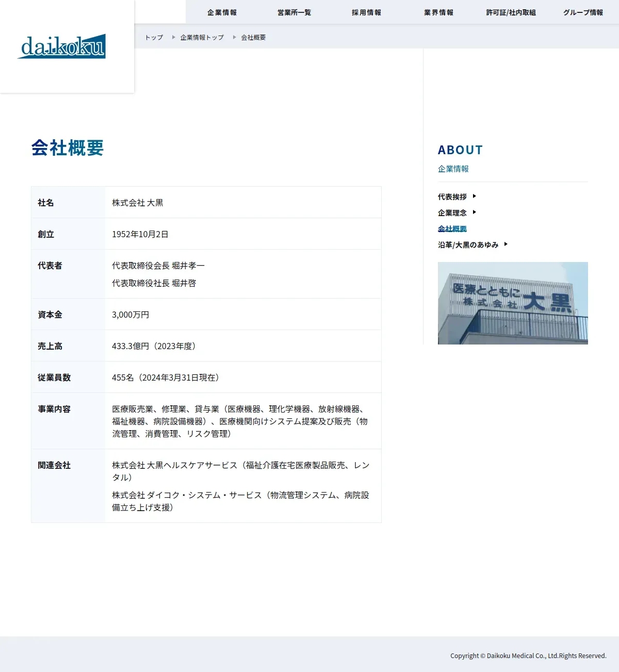Click the 売上高 row label
Viewport: 619px width, 672px height.
click(50, 346)
